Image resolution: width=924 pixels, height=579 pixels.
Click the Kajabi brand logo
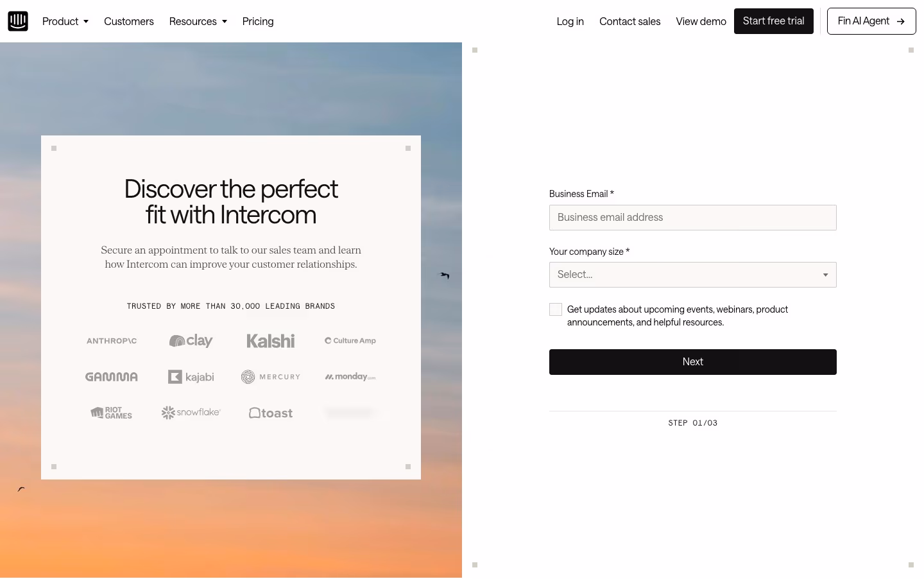(191, 377)
